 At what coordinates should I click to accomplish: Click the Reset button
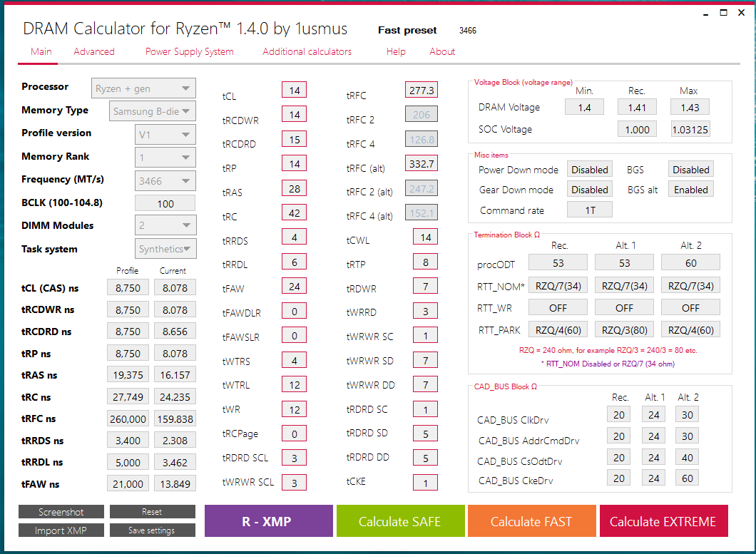153,511
